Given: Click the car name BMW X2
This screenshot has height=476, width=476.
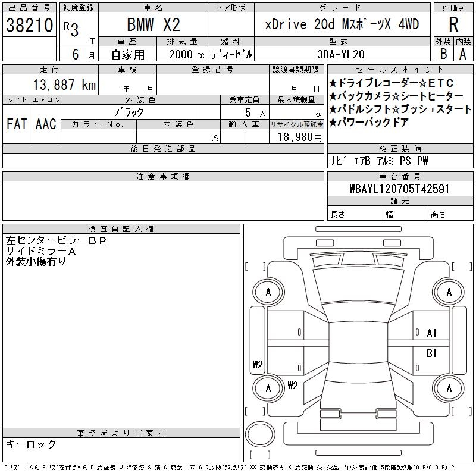Looking at the screenshot, I should click(x=154, y=24).
